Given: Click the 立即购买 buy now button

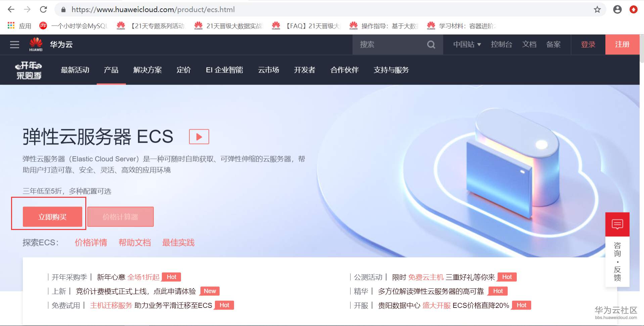Looking at the screenshot, I should coord(52,217).
